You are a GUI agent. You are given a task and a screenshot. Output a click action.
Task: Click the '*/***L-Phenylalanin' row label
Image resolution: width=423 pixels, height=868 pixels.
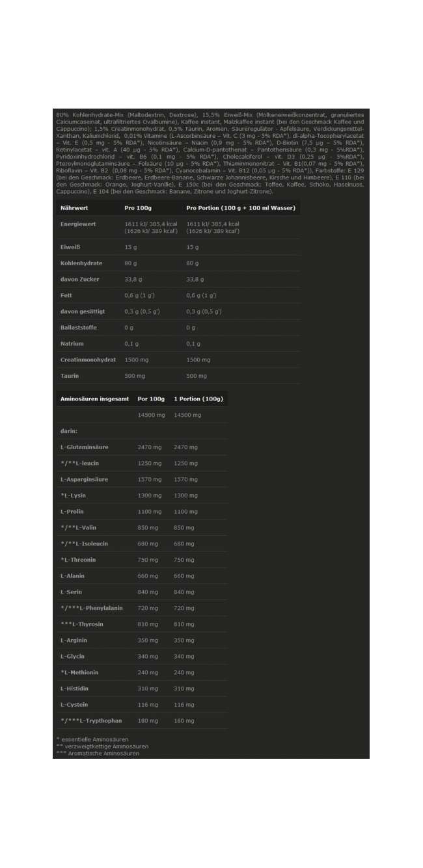click(x=90, y=608)
